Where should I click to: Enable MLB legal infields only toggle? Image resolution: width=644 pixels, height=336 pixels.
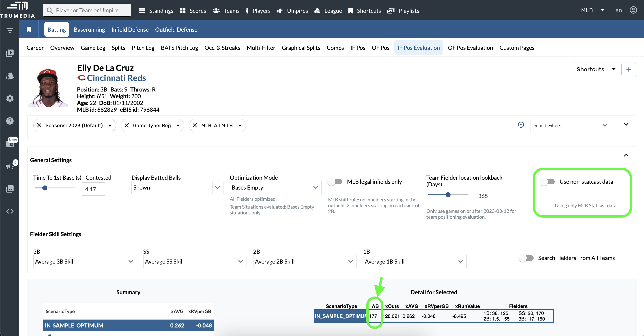coord(335,182)
